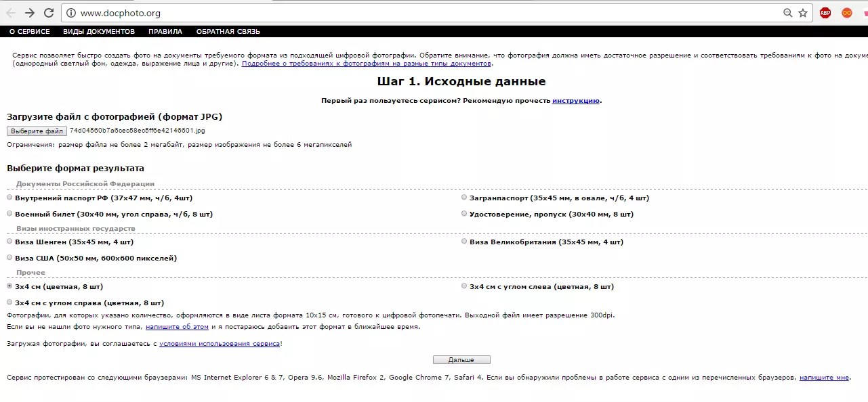
Task: Select 3x4 см с углом слева radio option
Action: click(x=464, y=286)
